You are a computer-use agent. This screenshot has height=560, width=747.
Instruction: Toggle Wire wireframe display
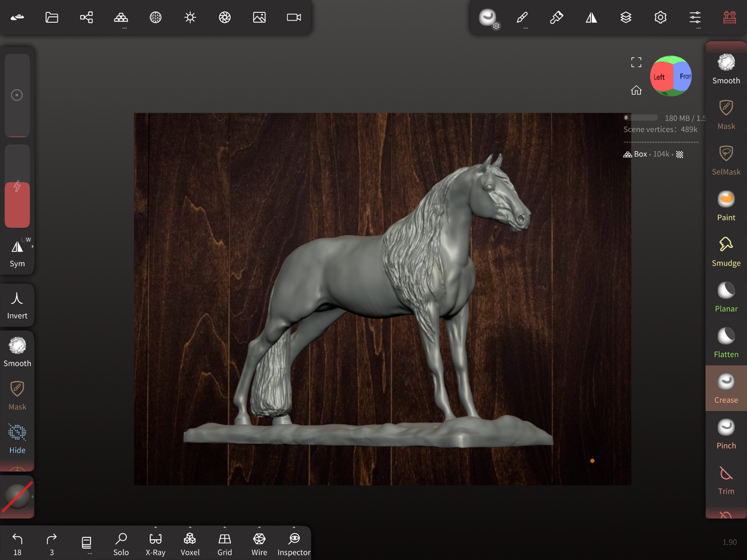[259, 543]
